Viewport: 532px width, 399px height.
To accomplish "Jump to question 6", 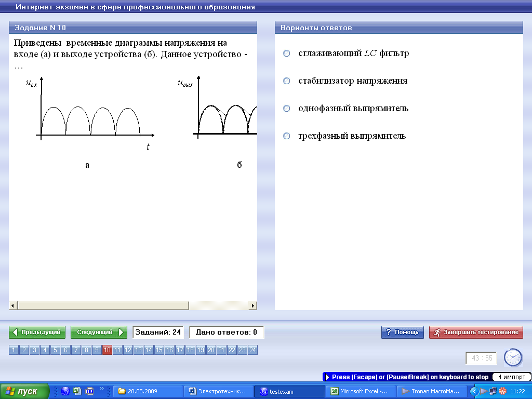I will [65, 350].
